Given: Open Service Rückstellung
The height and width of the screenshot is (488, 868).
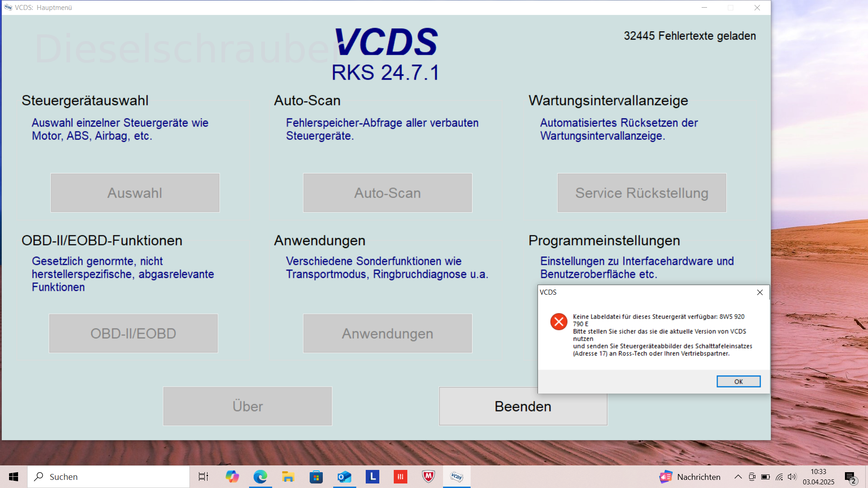Looking at the screenshot, I should (642, 193).
